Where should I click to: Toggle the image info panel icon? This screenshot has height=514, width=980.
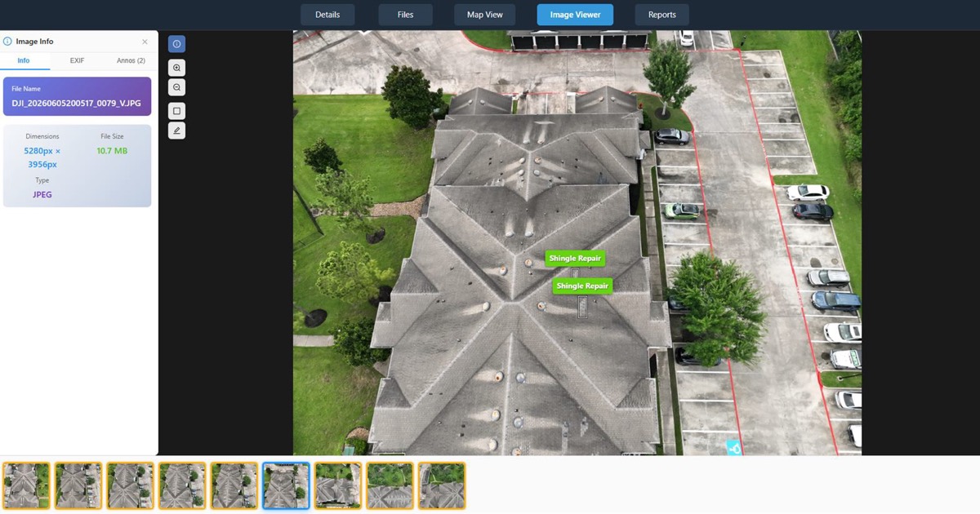(x=176, y=44)
